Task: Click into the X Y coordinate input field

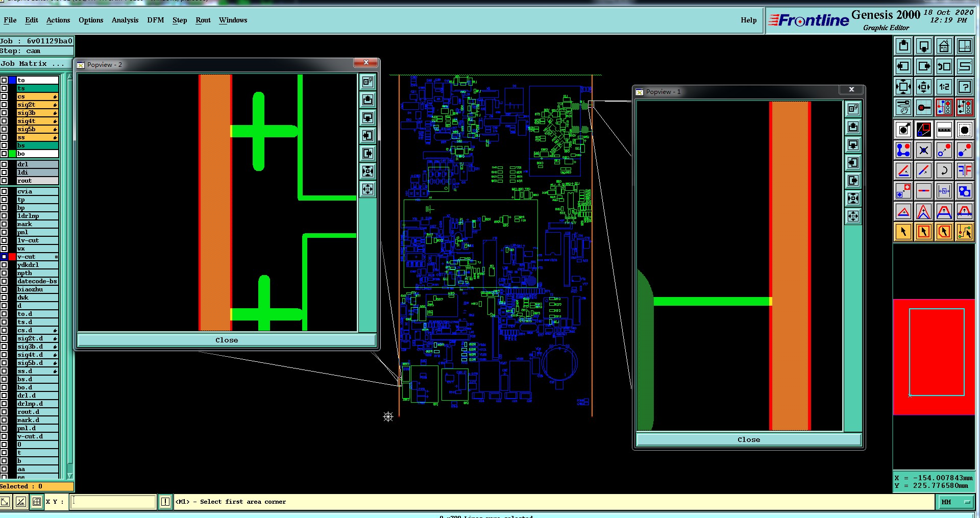Action: click(113, 502)
